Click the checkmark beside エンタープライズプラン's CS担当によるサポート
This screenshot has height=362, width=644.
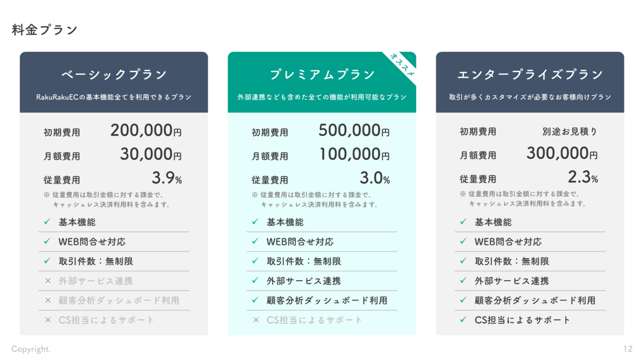click(463, 320)
